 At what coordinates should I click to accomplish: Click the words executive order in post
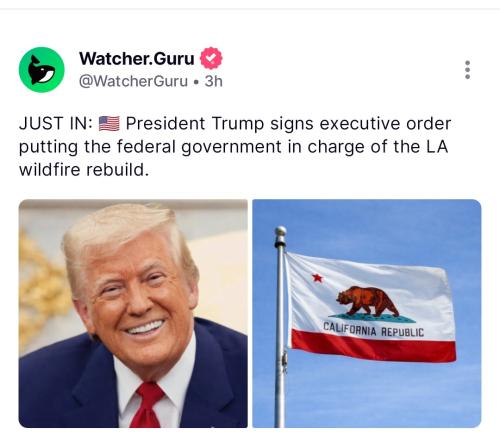click(385, 124)
